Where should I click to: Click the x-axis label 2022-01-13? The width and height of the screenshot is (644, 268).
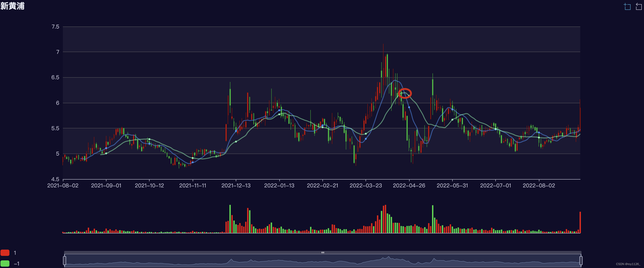pos(279,185)
